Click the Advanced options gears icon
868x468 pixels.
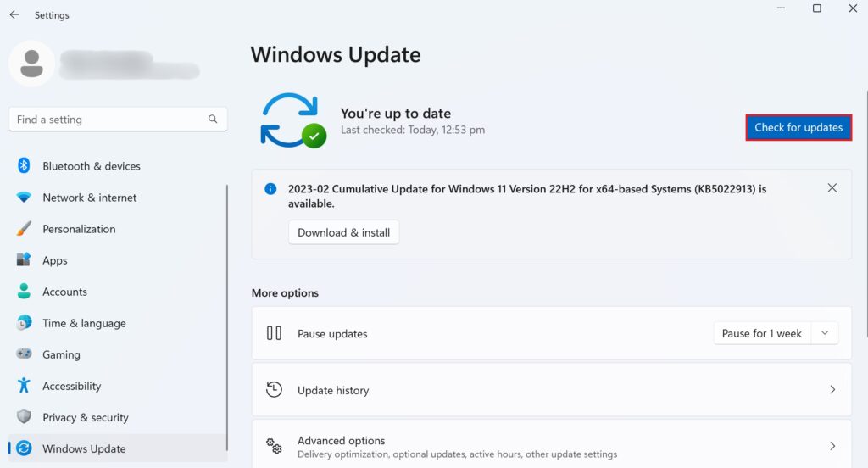(274, 446)
